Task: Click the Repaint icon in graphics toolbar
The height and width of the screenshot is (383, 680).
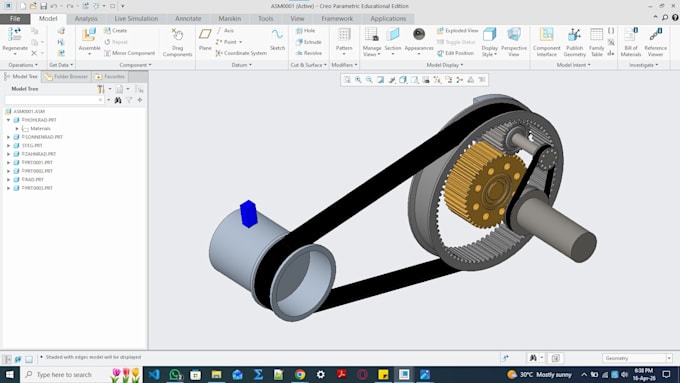Action: [x=380, y=80]
